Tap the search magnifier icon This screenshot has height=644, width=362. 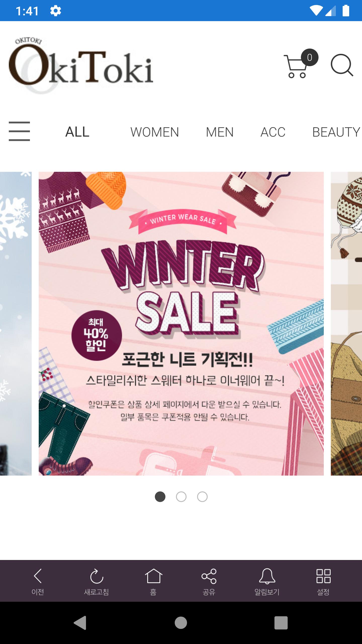pos(342,65)
